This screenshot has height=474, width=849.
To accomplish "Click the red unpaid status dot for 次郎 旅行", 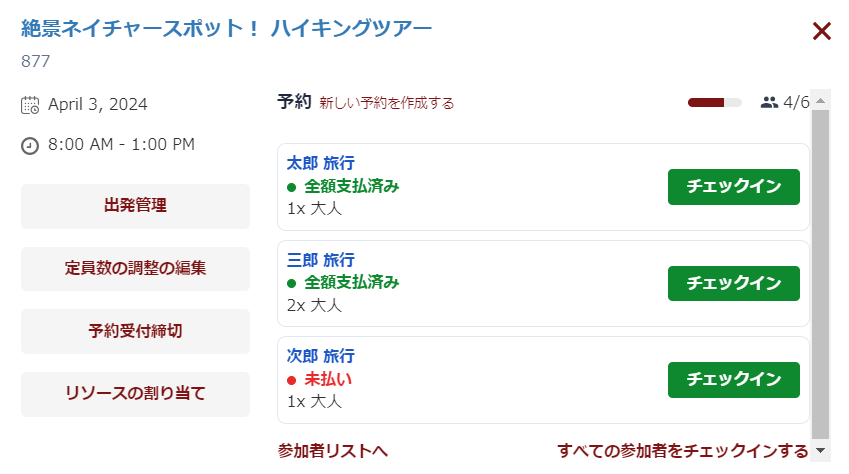I will click(x=292, y=380).
